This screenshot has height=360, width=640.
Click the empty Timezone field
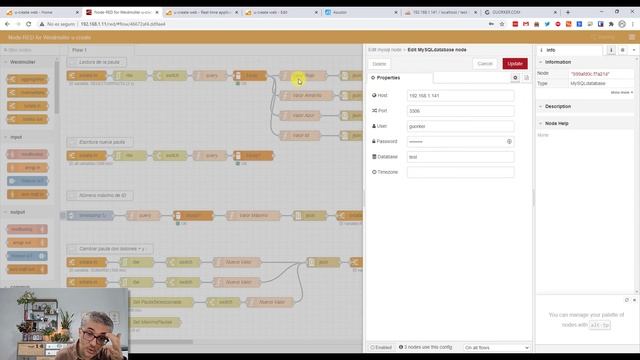(460, 172)
